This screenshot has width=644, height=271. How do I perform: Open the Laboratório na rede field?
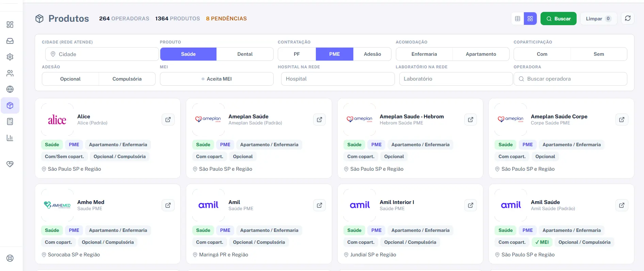pos(456,79)
